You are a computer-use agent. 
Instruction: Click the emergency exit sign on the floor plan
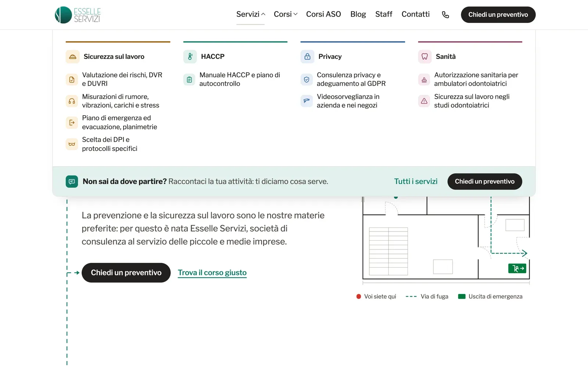click(x=517, y=268)
